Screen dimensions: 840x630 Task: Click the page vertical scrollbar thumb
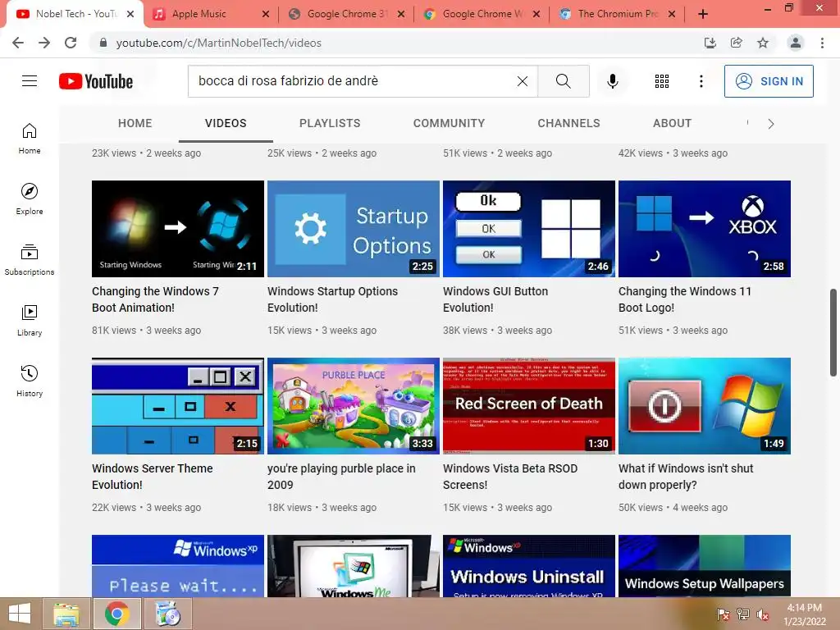click(833, 332)
